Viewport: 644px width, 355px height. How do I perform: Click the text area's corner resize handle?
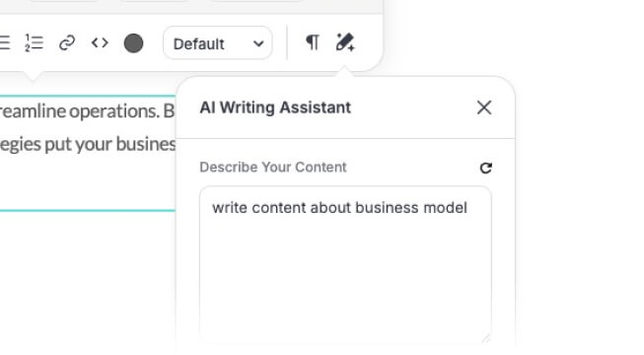click(x=486, y=338)
